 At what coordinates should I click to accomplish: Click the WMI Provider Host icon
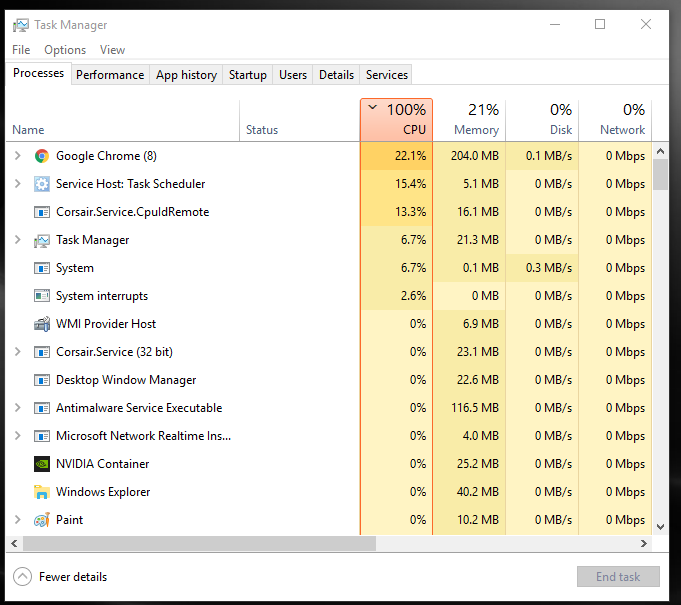pyautogui.click(x=42, y=324)
